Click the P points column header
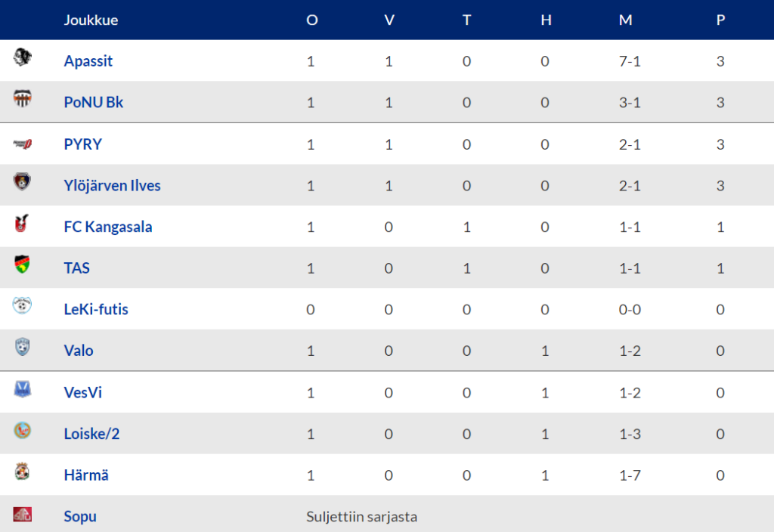 click(720, 20)
